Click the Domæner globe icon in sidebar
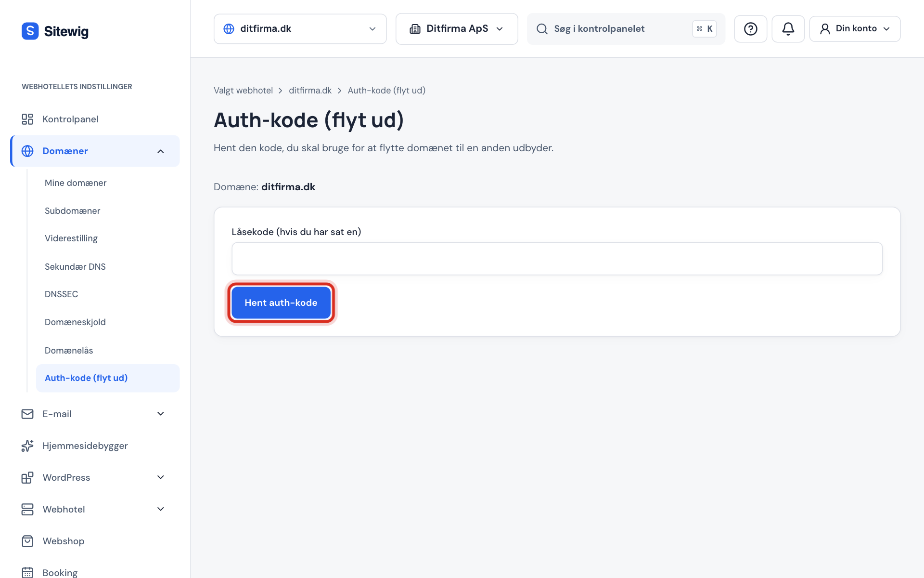Image resolution: width=924 pixels, height=578 pixels. click(x=27, y=151)
